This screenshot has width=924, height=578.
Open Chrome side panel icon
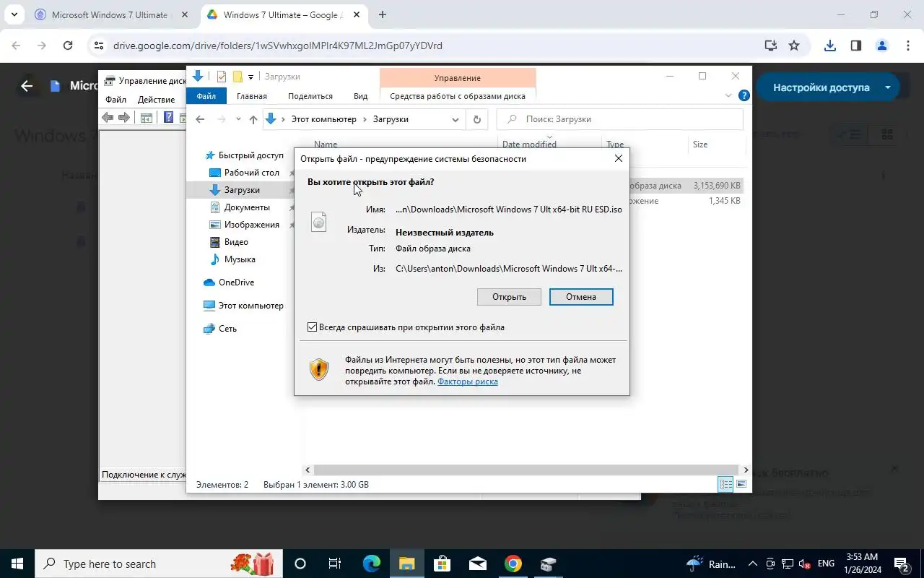[856, 46]
